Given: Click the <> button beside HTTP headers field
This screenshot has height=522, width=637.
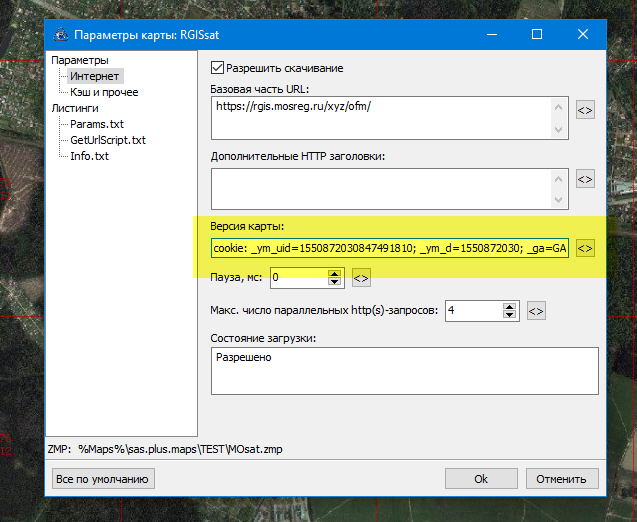Looking at the screenshot, I should [x=585, y=179].
